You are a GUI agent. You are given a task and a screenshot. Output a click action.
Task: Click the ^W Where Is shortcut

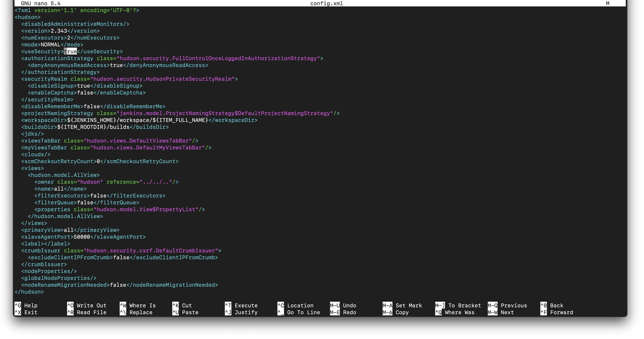coord(138,306)
